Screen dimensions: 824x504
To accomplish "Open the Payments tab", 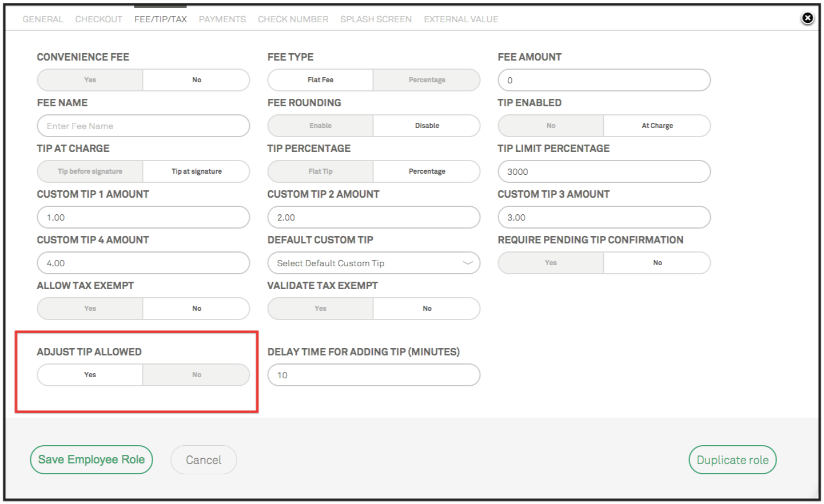I will (222, 19).
